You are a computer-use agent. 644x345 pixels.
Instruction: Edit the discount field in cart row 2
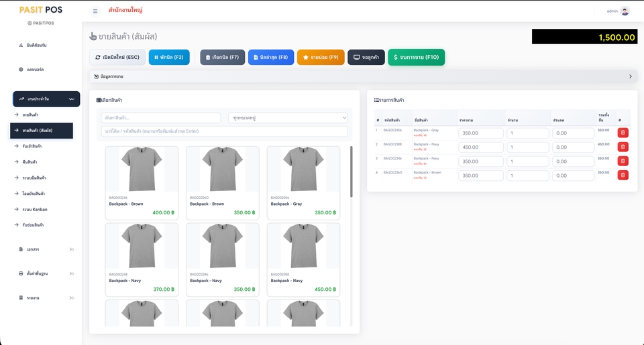(574, 147)
